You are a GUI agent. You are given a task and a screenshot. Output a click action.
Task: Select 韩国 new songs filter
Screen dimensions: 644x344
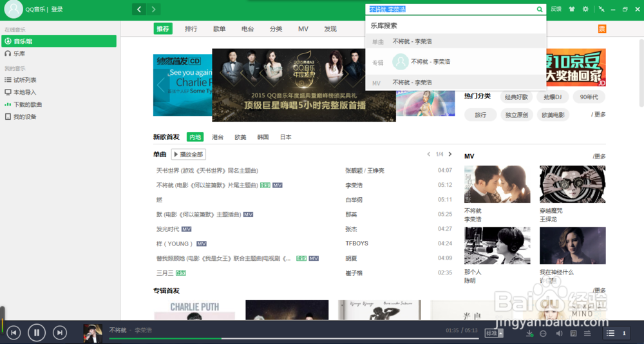(x=263, y=137)
